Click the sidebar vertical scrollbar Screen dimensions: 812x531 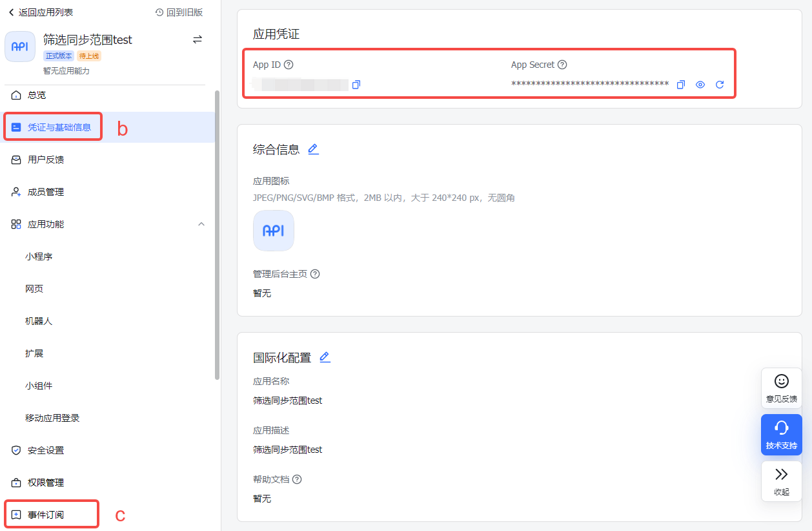[217, 233]
